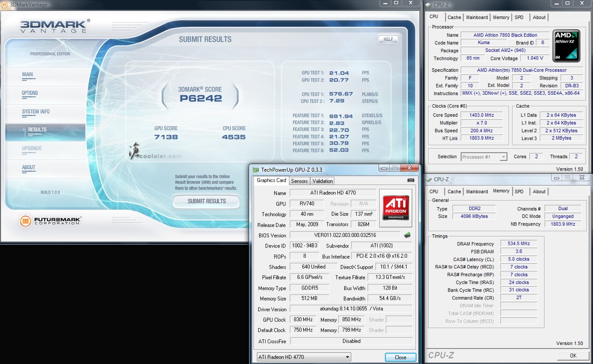Click the Command Rate 2T value
Viewport: 593px width, 364px height.
click(519, 298)
